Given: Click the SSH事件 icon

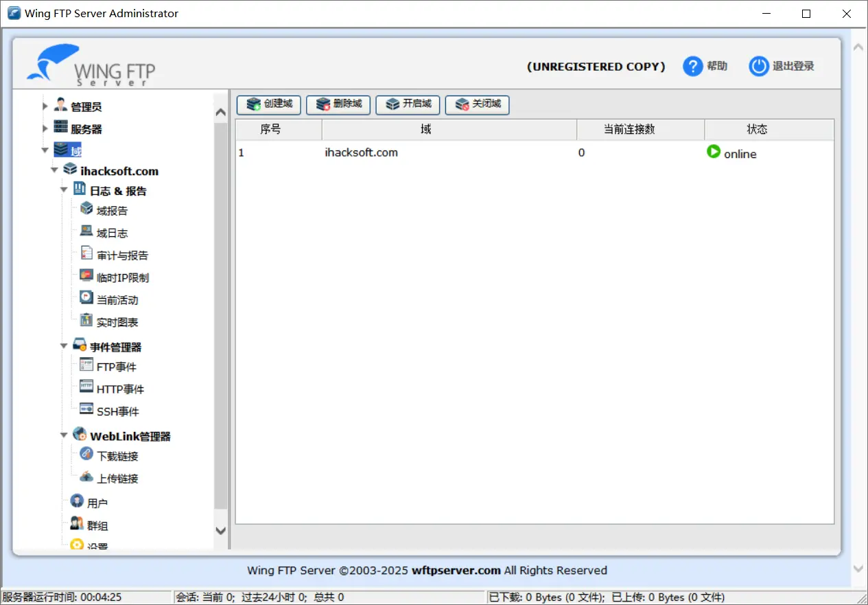Looking at the screenshot, I should (86, 410).
